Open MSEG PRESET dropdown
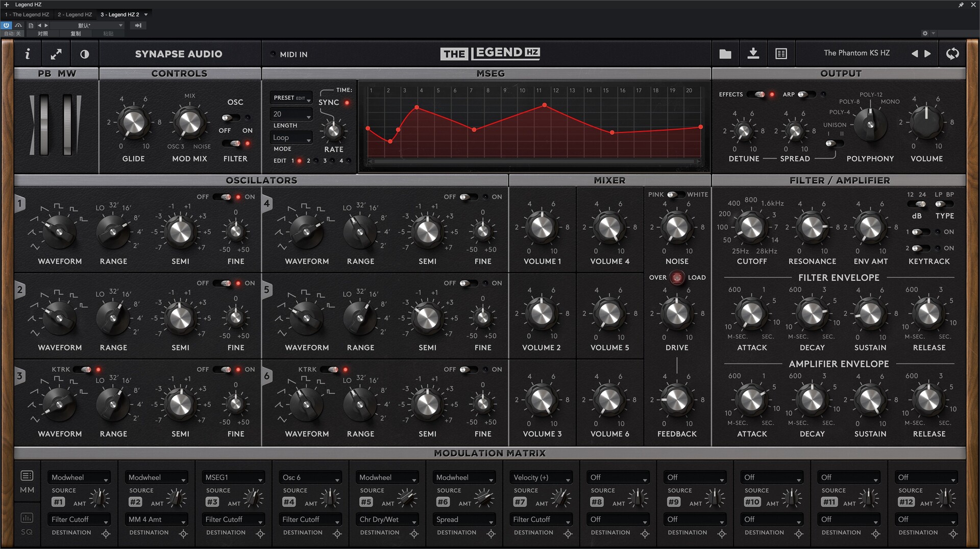Screen dimensions: 980x549 (291, 98)
